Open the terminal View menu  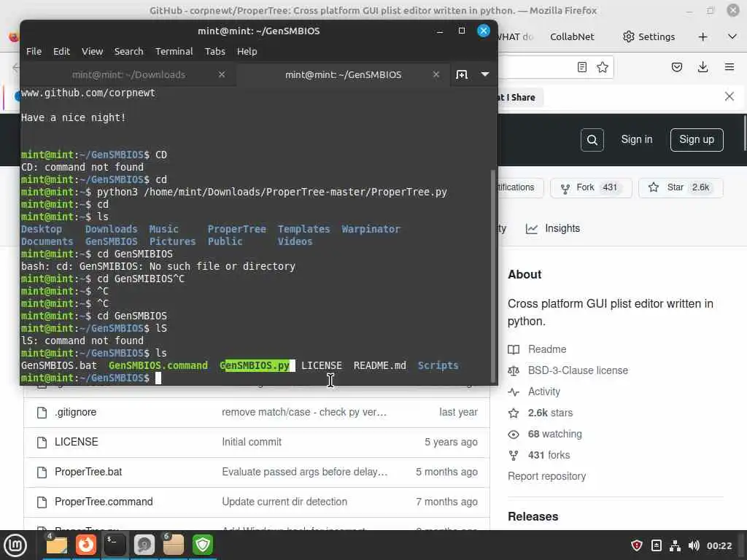point(92,52)
